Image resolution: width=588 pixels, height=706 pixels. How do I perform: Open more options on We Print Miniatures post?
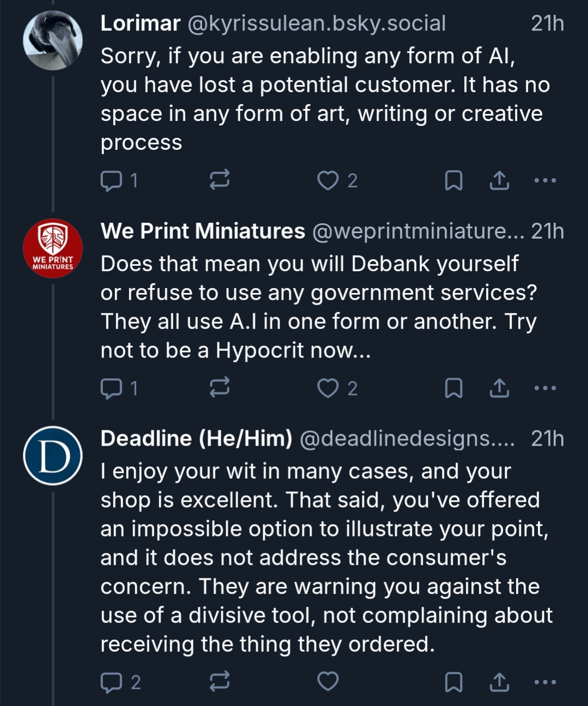tap(545, 388)
